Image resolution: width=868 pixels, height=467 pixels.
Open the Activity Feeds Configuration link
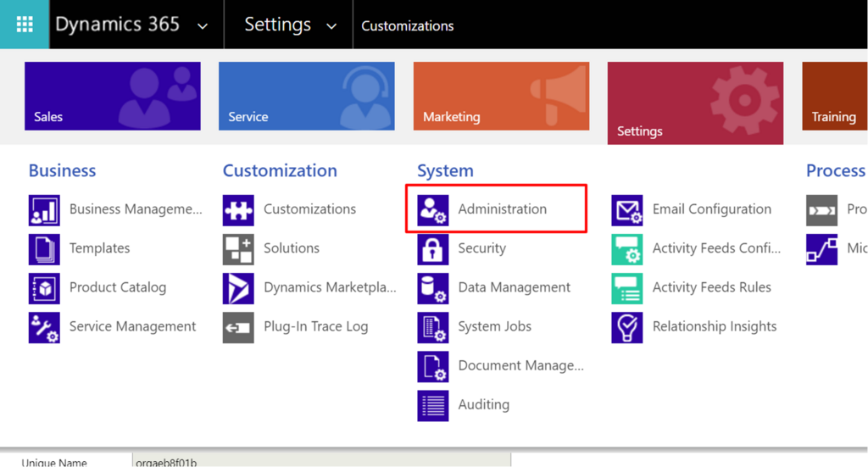pos(716,248)
